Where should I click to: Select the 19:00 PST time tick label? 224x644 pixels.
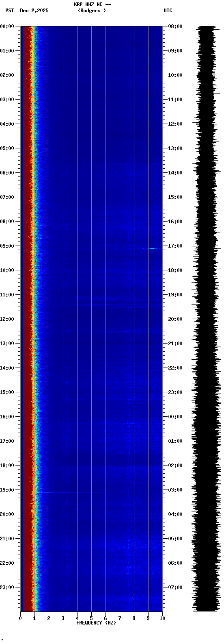tap(7, 490)
